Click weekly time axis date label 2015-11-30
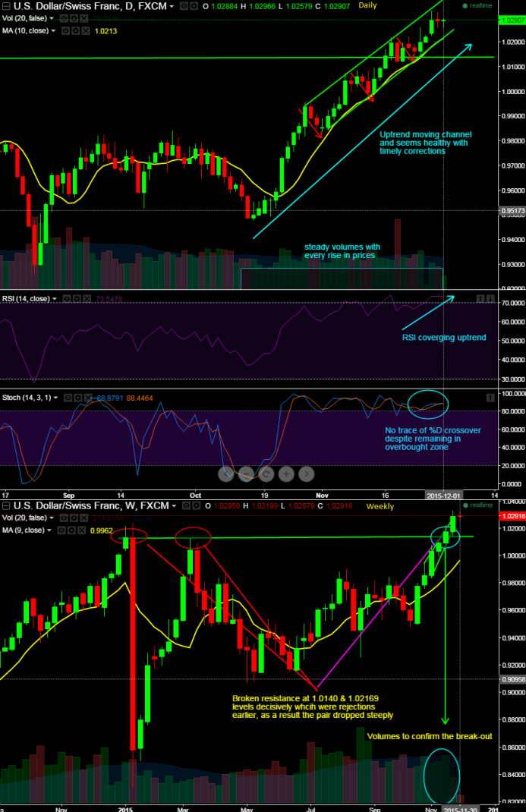 [x=461, y=809]
